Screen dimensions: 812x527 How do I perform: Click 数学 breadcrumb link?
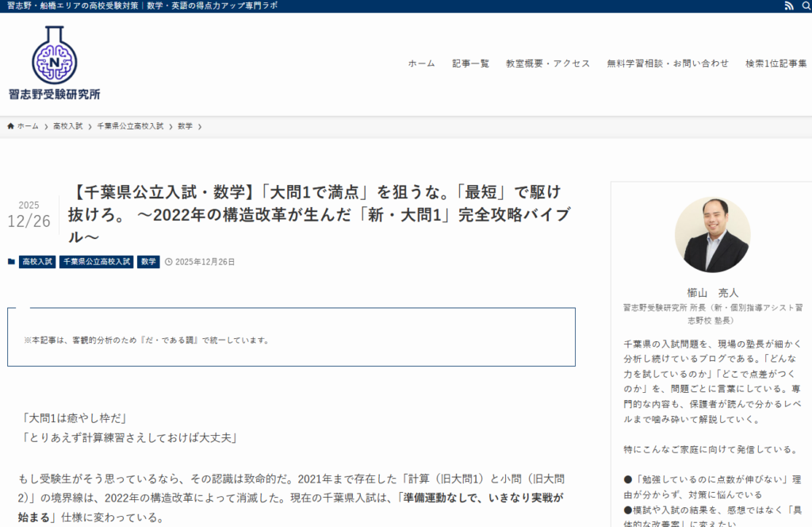[185, 126]
